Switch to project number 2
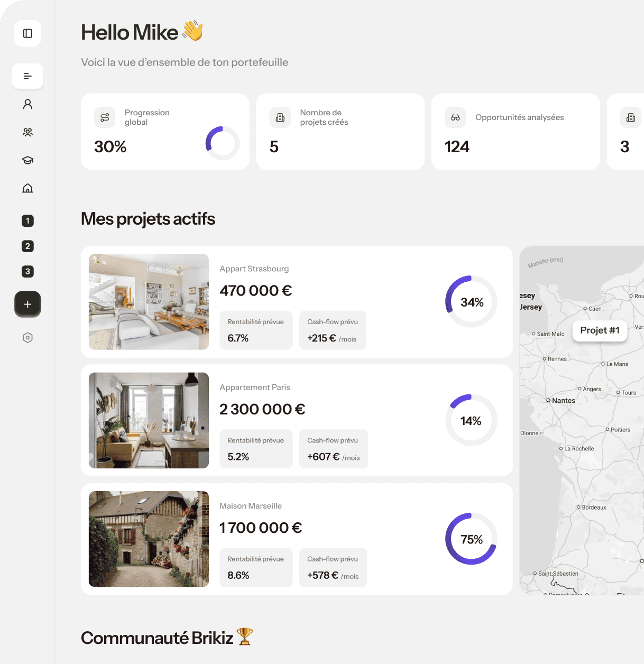The image size is (644, 664). click(x=27, y=246)
